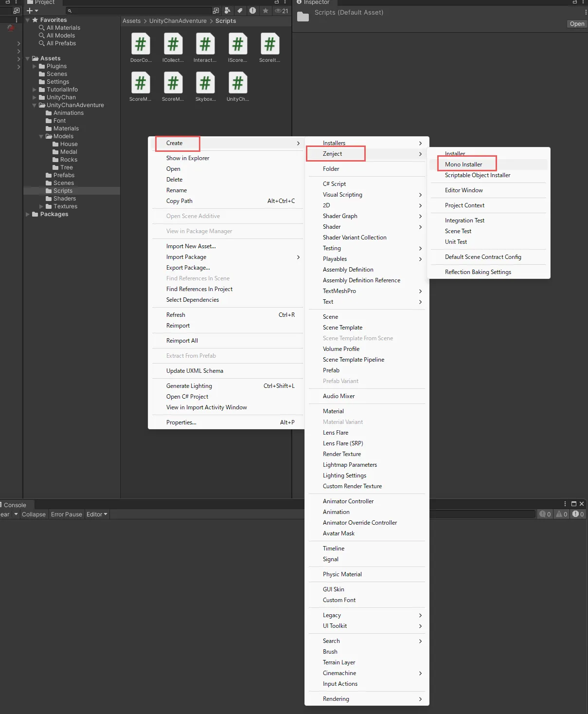This screenshot has width=588, height=714.
Task: Open the Editor dropdown in Console
Action: click(x=97, y=514)
